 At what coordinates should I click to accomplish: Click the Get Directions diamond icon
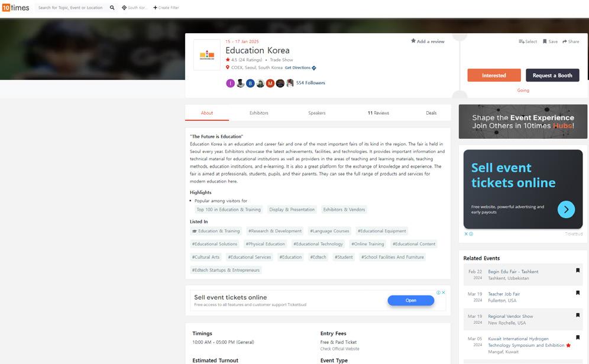click(x=314, y=68)
